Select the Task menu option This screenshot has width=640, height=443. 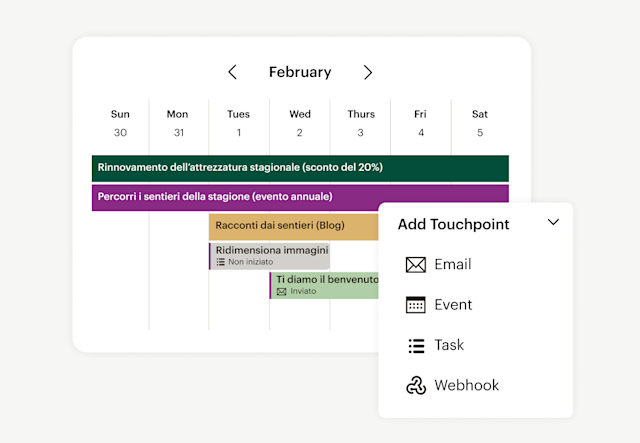(x=449, y=346)
